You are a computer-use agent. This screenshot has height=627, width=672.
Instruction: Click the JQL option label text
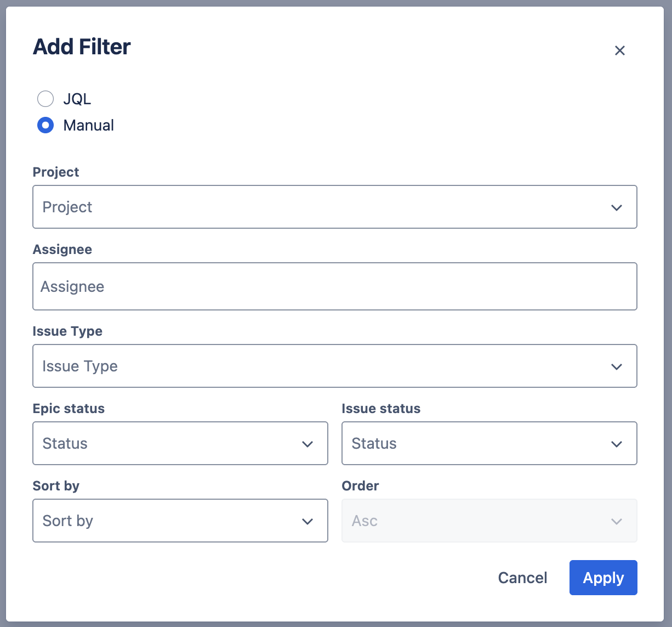click(x=77, y=99)
